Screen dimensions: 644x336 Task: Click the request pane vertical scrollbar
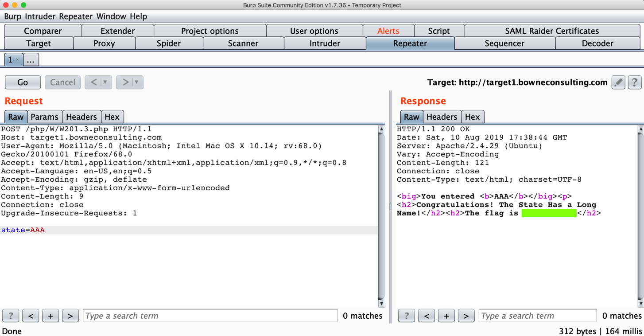(381, 217)
